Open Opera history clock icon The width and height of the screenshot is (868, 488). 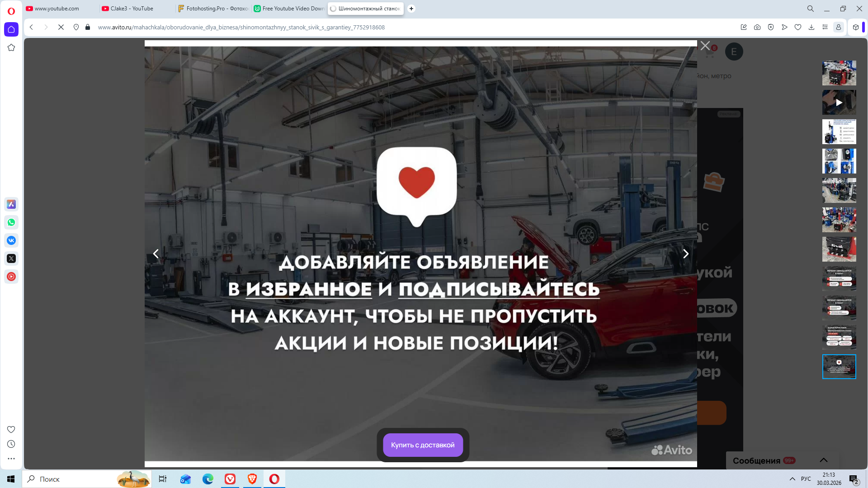pos(11,444)
